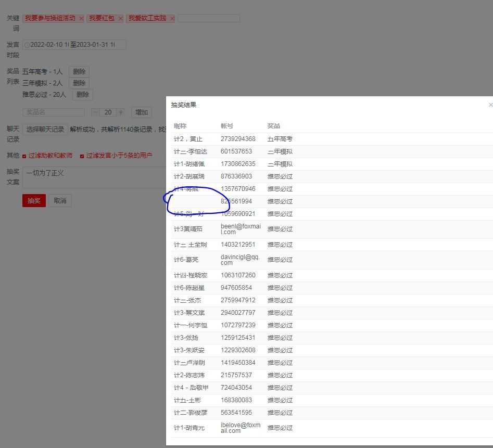Image resolution: width=493 pixels, height=448 pixels.
Task: Close the 抽奖结果 dialog
Action: click(490, 105)
